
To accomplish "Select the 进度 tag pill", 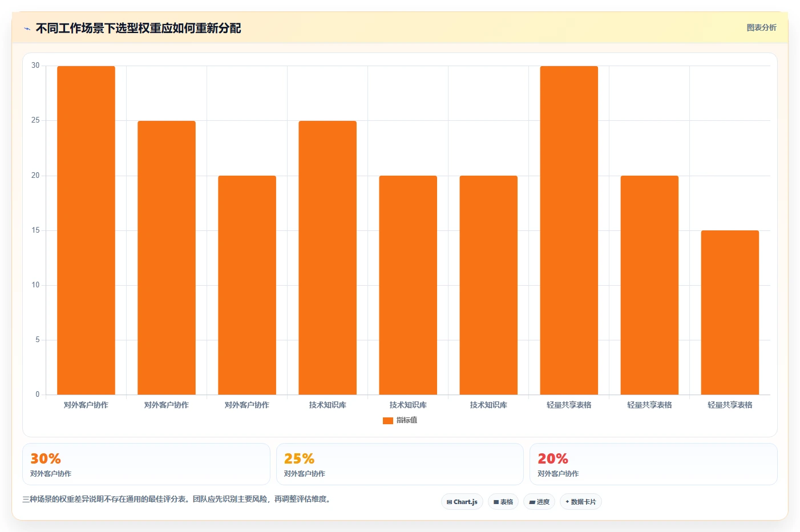I will pos(539,502).
